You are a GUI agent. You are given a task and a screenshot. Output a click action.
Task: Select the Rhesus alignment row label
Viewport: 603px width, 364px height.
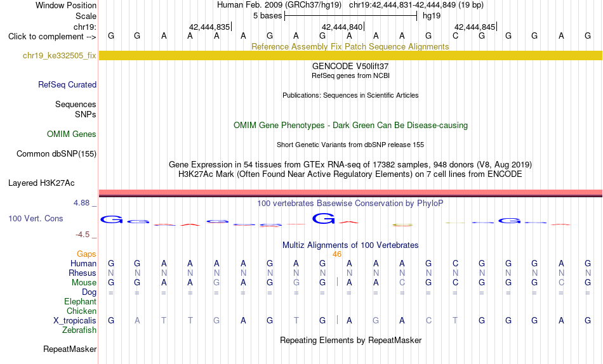coord(83,273)
